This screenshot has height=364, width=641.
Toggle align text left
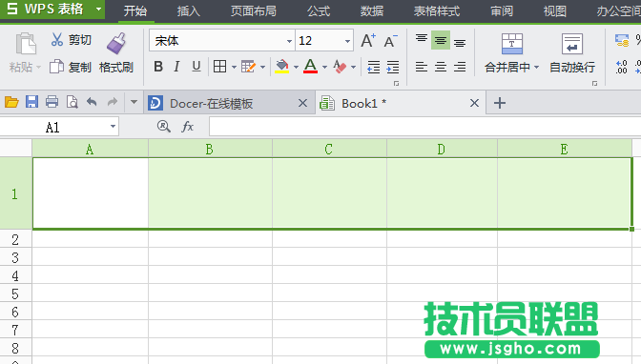click(x=422, y=67)
